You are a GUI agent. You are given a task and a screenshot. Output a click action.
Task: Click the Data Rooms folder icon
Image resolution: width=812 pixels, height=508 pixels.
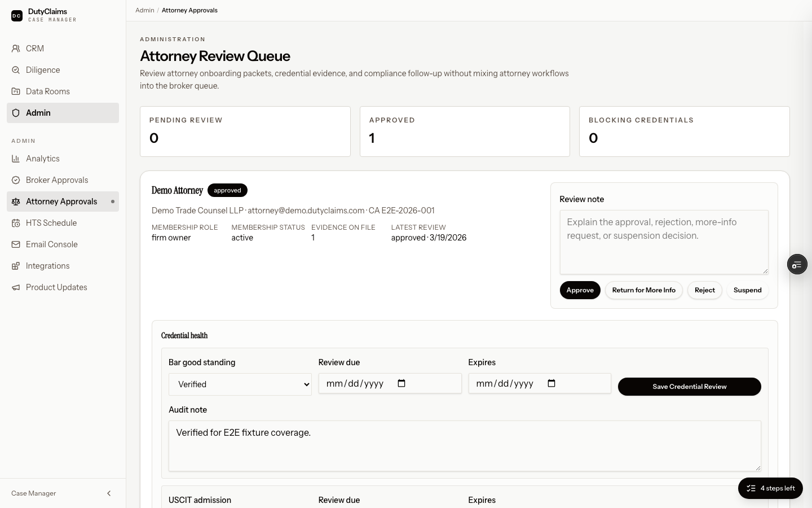(16, 91)
